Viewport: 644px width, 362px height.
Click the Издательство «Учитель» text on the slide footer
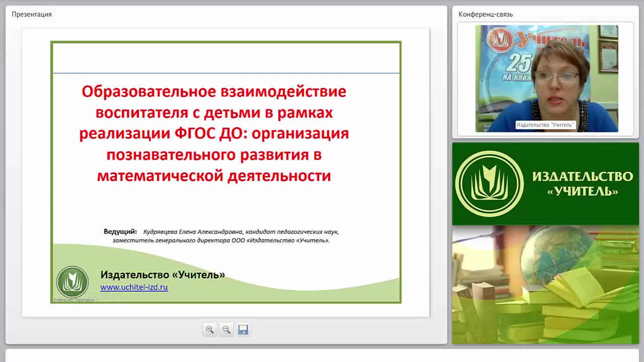(163, 275)
